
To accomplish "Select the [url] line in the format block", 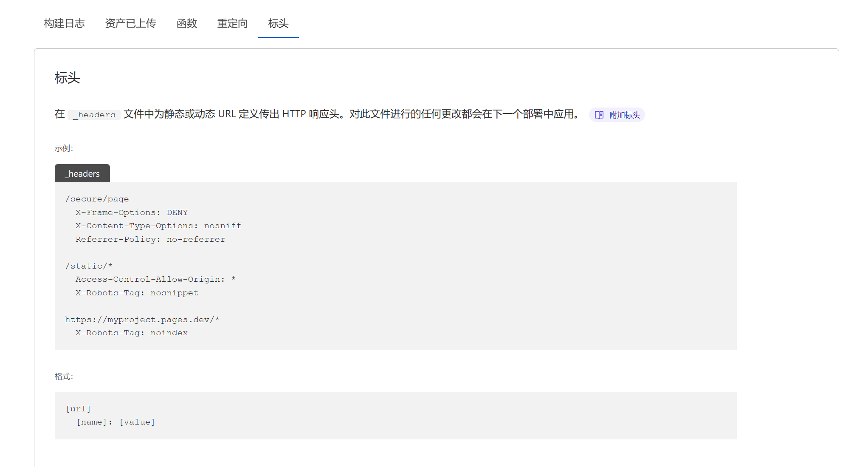I will [x=78, y=408].
